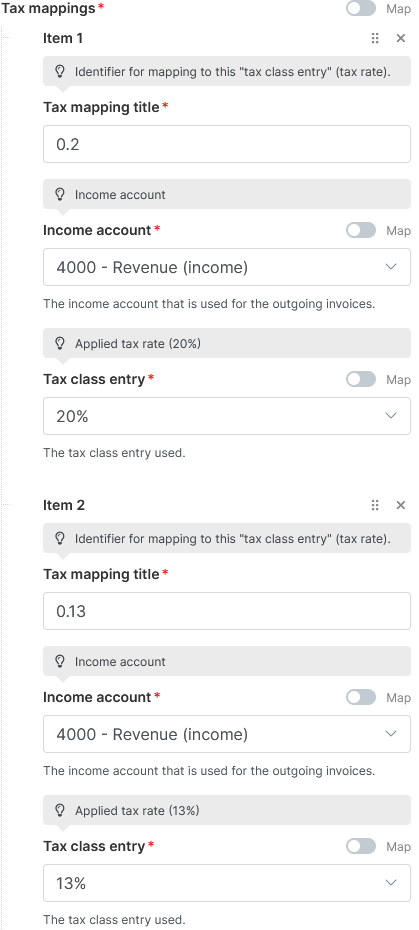Remove Item 1 with its X icon
Screen dimensions: 419x930
[401, 38]
